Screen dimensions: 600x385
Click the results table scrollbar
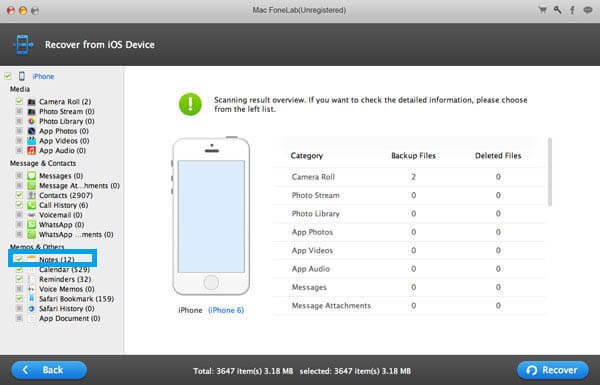[x=550, y=172]
